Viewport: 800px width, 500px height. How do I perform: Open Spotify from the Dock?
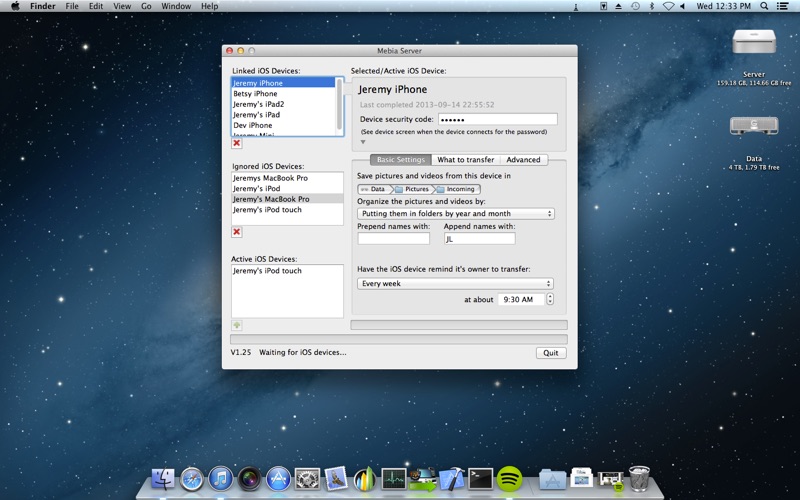point(509,479)
